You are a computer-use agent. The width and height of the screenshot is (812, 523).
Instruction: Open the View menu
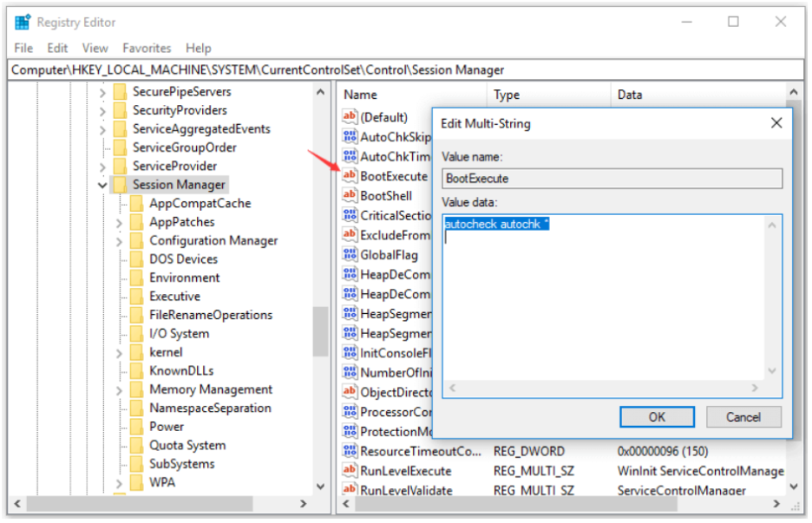click(x=95, y=49)
